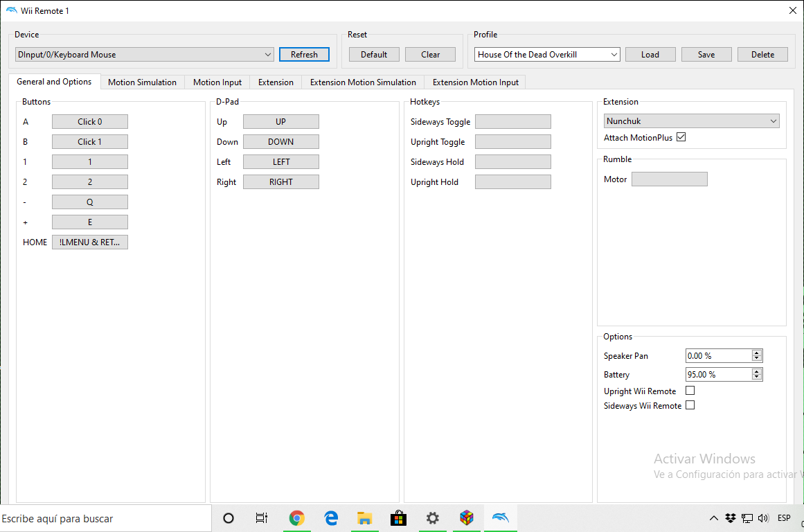
Task: Open the Profile combo box
Action: (547, 55)
